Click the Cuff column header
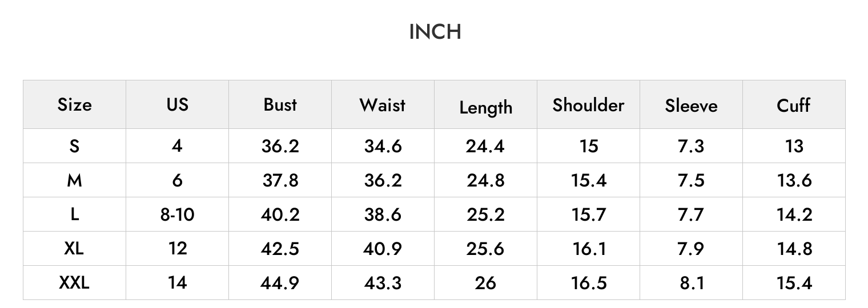The height and width of the screenshot is (308, 868). pos(794,105)
